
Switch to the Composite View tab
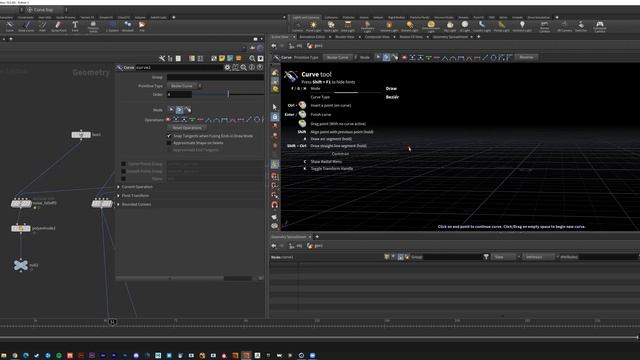377,37
